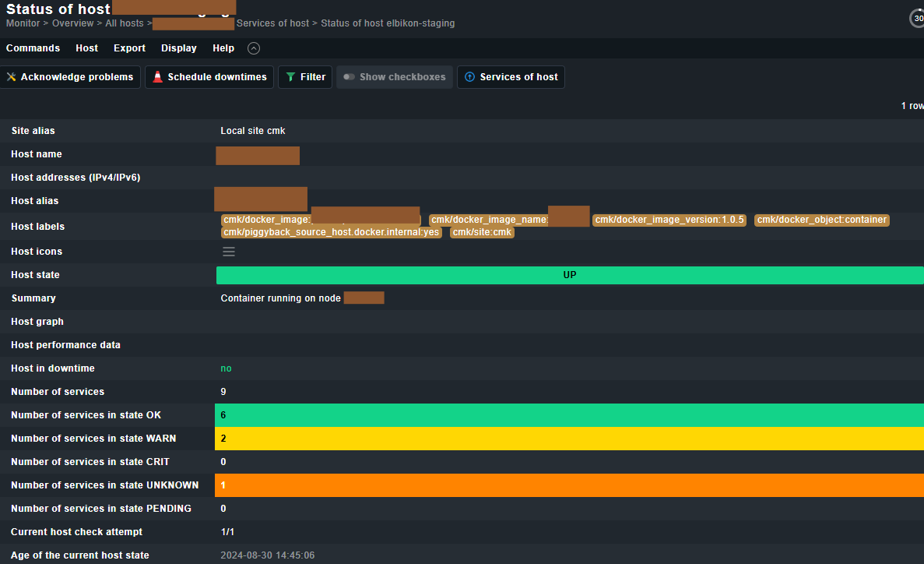Click the yellow WARN services count 2
Viewport: 924px width, 564px height.
click(x=223, y=439)
